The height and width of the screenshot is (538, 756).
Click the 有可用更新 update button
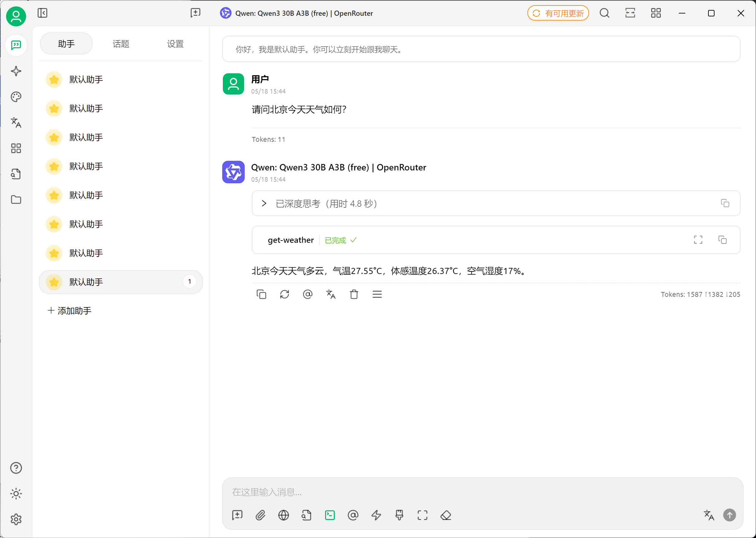coord(558,13)
